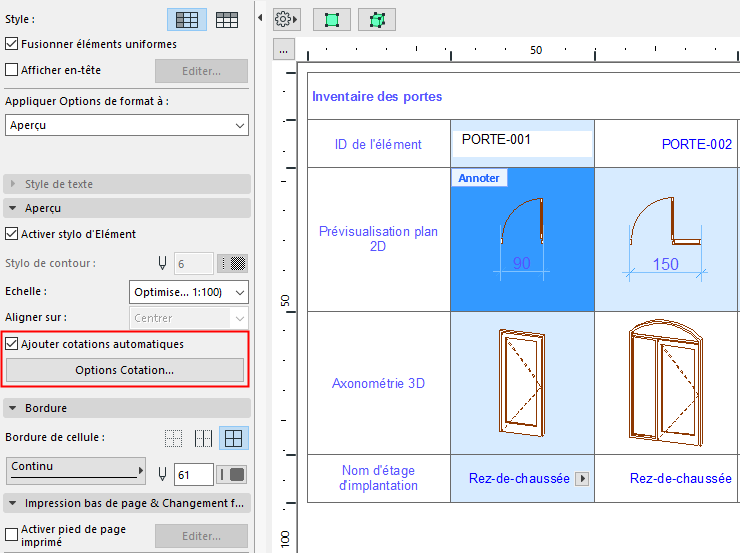Open the Continu line type dropdown
Viewport: 740px width, 553px height.
76,470
